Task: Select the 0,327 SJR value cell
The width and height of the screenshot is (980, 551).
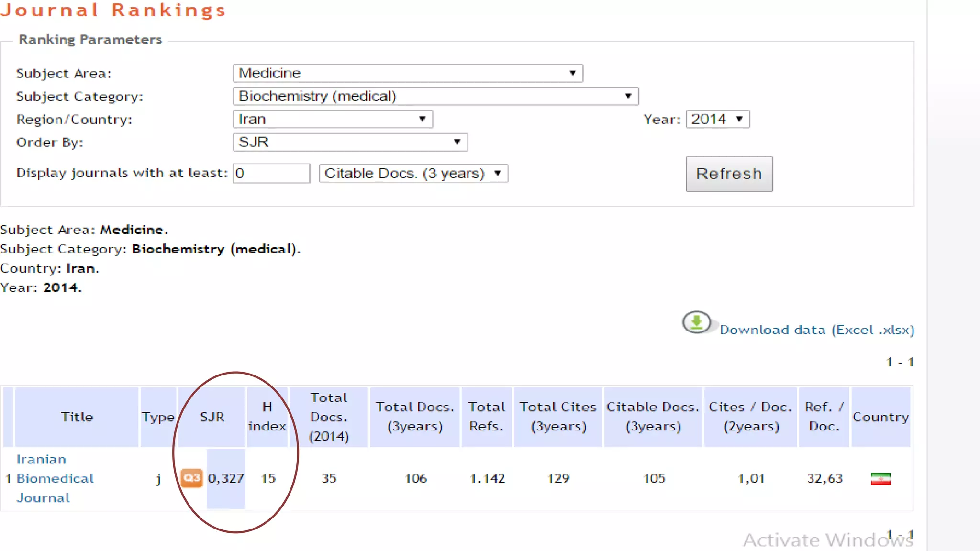Action: pyautogui.click(x=226, y=478)
